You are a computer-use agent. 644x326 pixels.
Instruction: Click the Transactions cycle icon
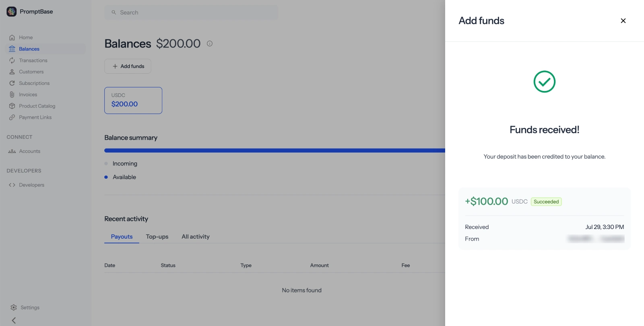12,60
